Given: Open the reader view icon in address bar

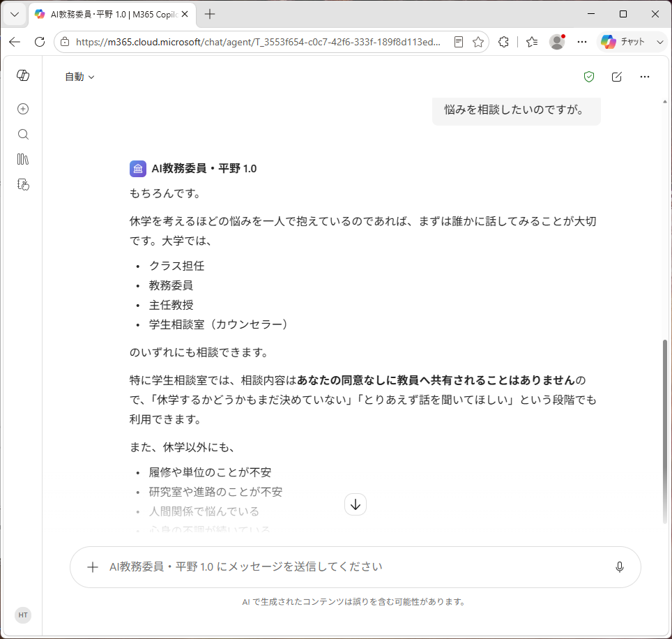Looking at the screenshot, I should [x=459, y=42].
